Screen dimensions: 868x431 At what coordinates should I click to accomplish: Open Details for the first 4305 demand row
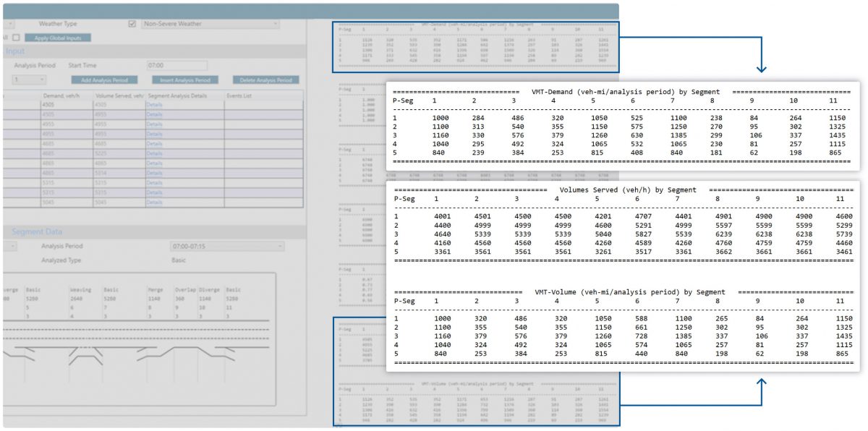tap(154, 106)
